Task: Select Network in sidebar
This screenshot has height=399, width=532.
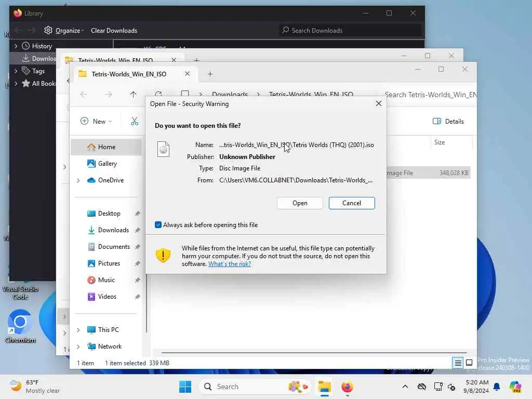Action: coord(110,347)
